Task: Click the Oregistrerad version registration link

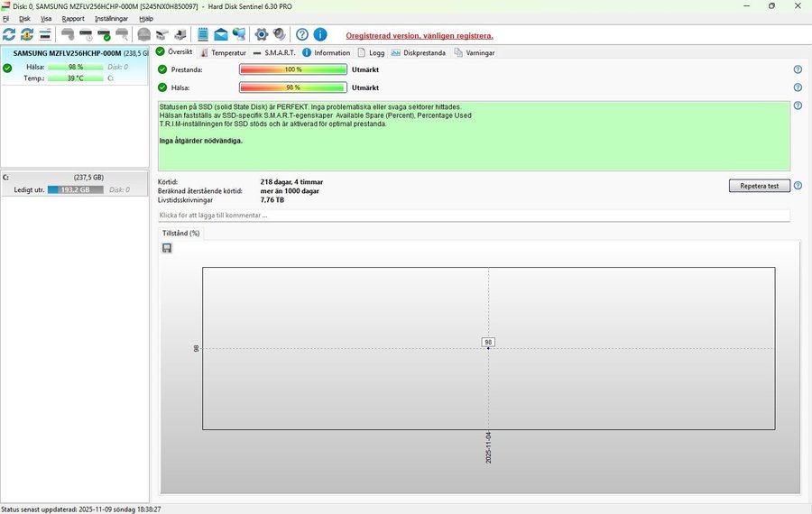Action: 420,35
